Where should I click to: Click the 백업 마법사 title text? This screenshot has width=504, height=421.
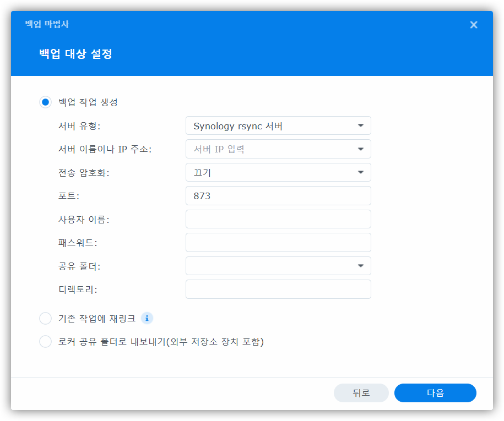pyautogui.click(x=47, y=25)
